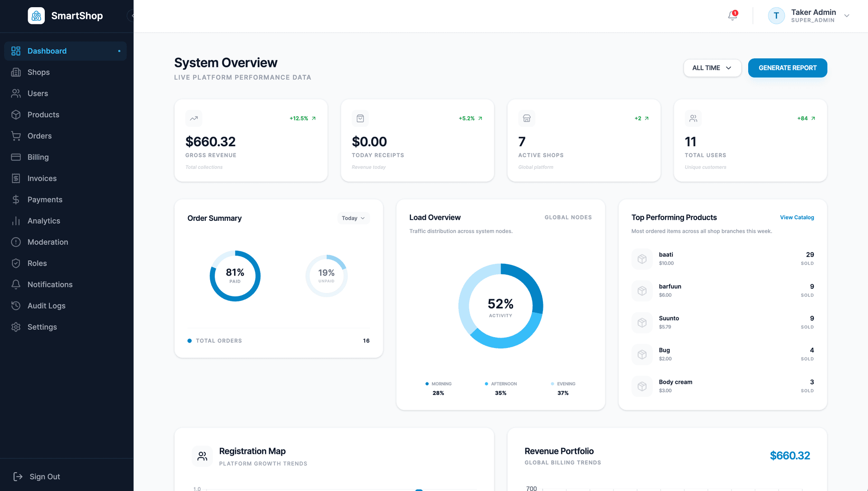This screenshot has width=868, height=491.
Task: Click the SmartShop brand name
Action: pyautogui.click(x=77, y=16)
